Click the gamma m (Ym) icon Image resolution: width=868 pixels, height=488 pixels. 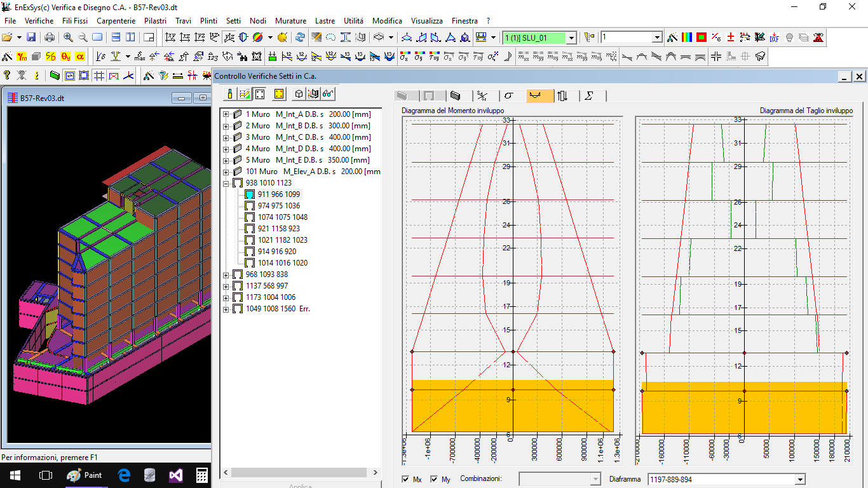(x=22, y=57)
